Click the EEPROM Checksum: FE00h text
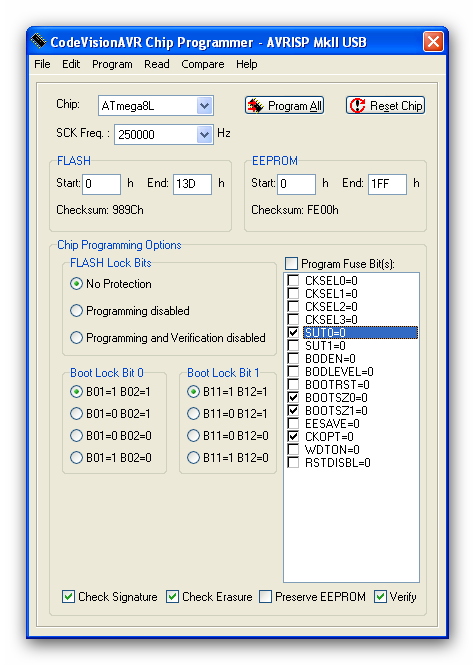The height and width of the screenshot is (665, 475). pyautogui.click(x=295, y=210)
